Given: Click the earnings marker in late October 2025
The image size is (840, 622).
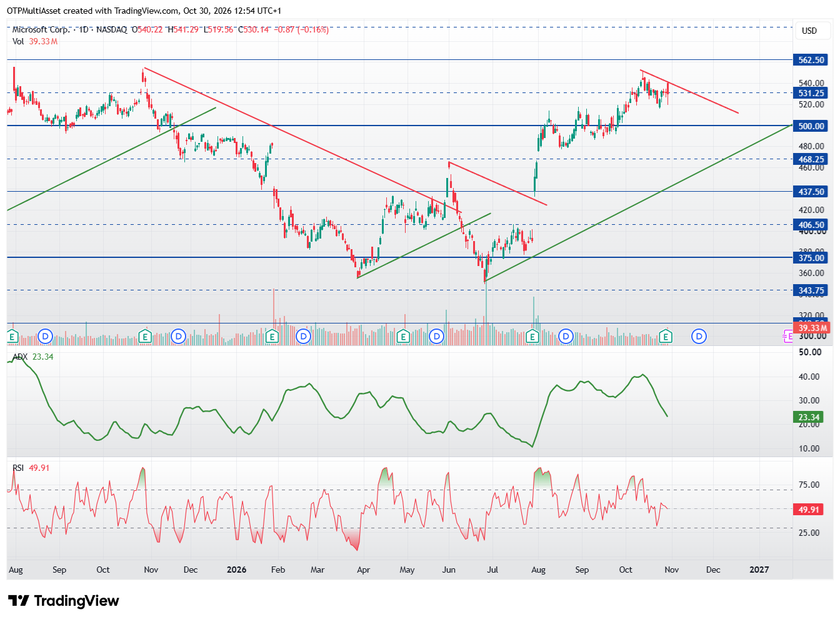Looking at the screenshot, I should tap(145, 337).
